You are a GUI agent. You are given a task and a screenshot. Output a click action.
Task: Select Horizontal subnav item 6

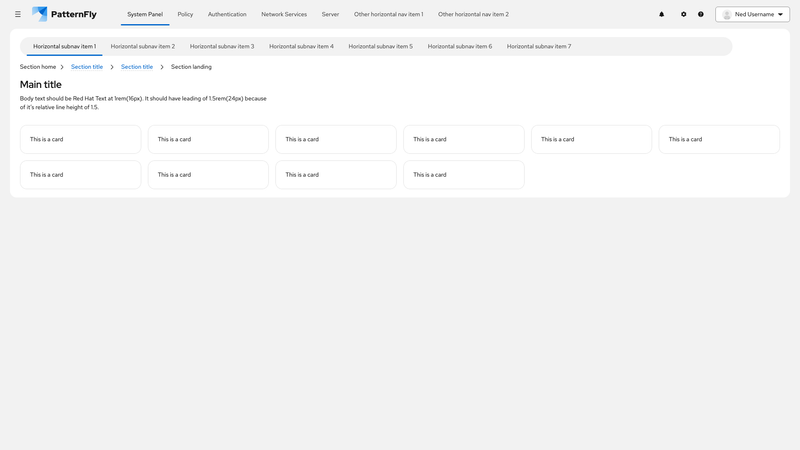460,46
